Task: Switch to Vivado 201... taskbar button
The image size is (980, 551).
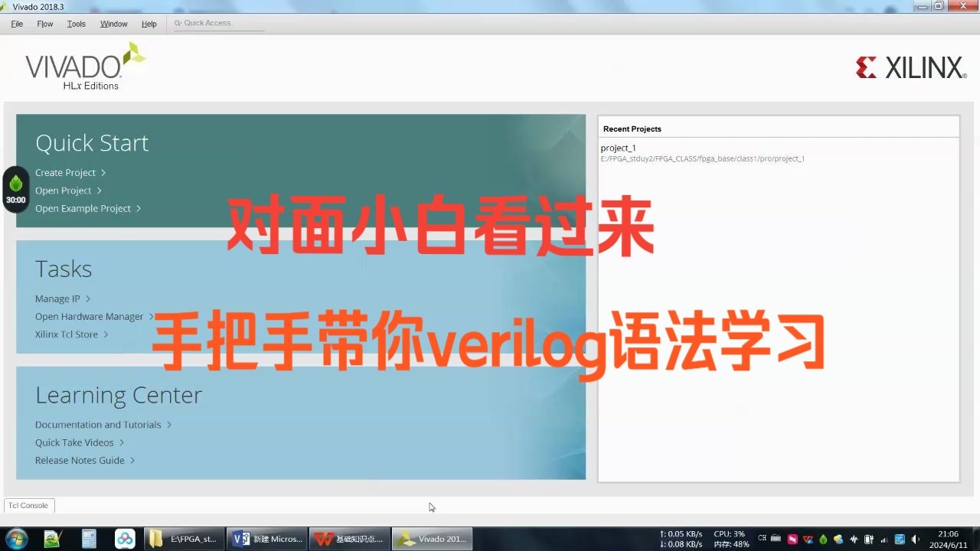Action: 433,539
